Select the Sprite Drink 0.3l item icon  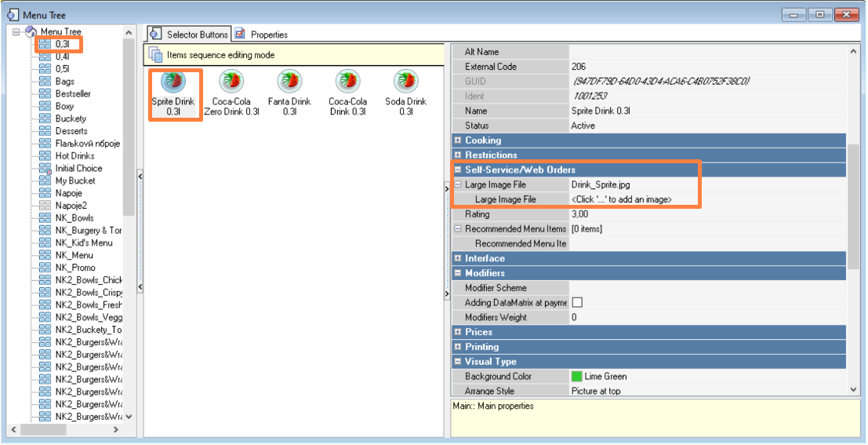point(173,82)
